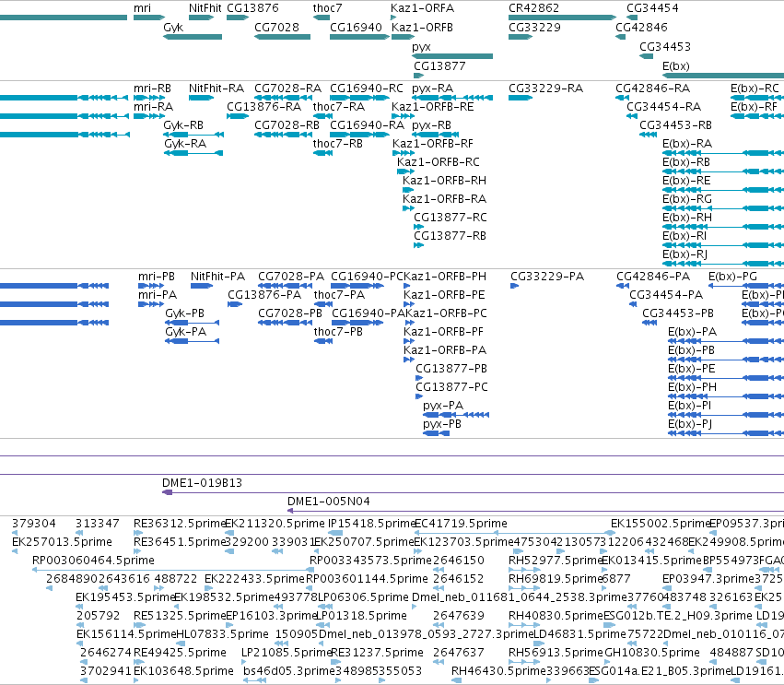Image resolution: width=784 pixels, height=685 pixels.
Task: Click EST HL07833.5prime
Action: 222,634
